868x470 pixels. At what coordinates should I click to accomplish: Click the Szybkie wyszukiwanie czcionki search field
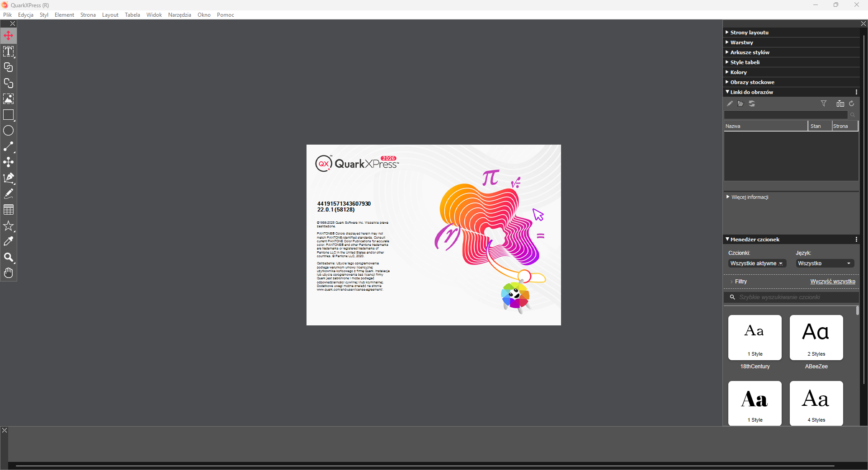(x=791, y=297)
